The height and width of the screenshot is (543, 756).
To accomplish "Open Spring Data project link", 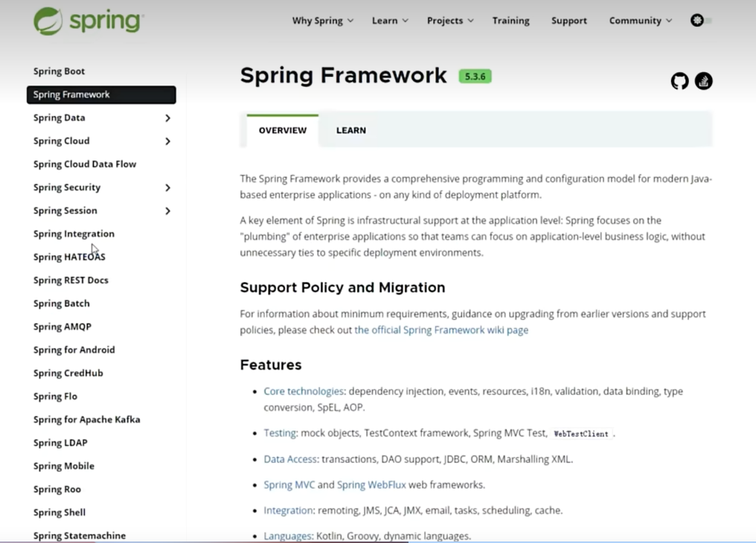I will [x=59, y=118].
